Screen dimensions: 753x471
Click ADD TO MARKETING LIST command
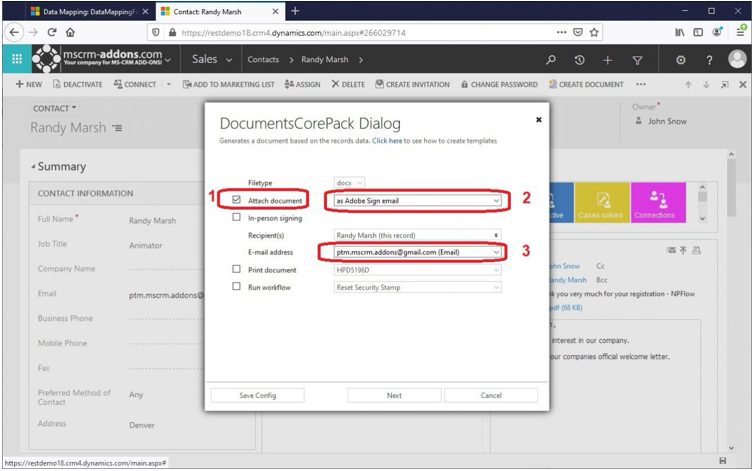click(x=229, y=85)
